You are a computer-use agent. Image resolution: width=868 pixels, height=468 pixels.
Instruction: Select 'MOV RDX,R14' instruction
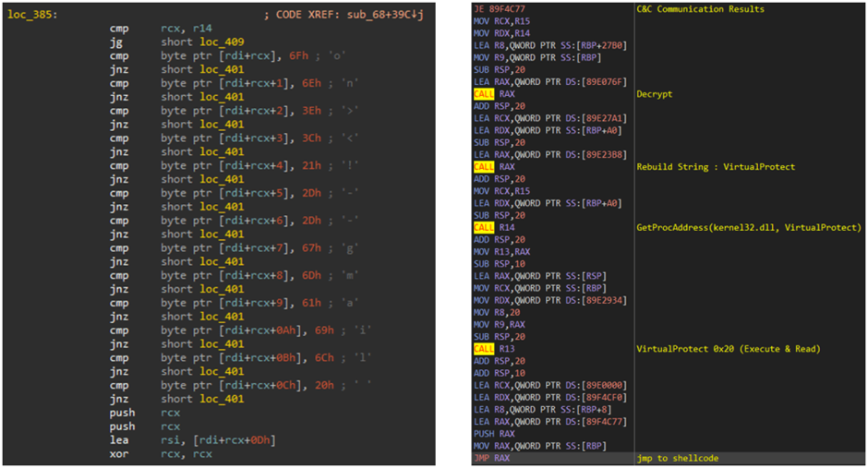click(x=502, y=33)
